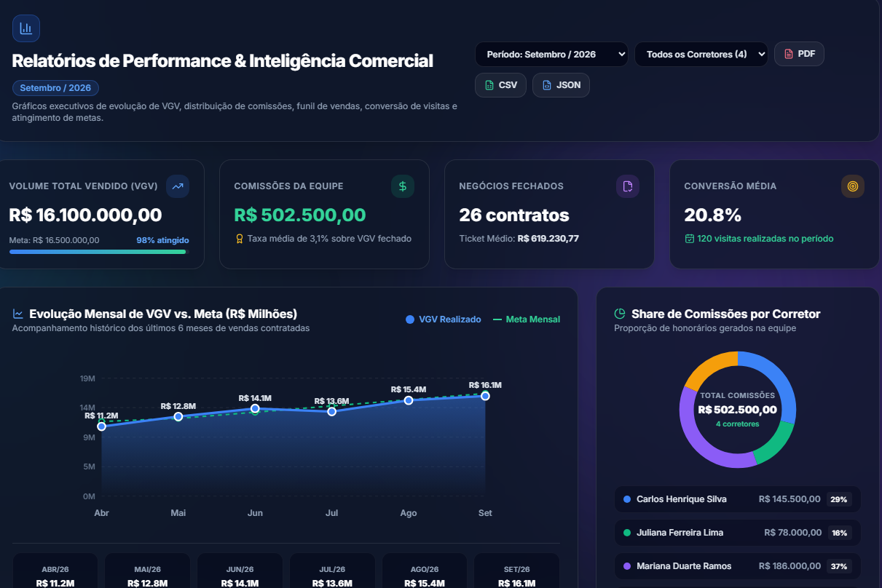Click the Set data point R$ 16.1M

(485, 396)
